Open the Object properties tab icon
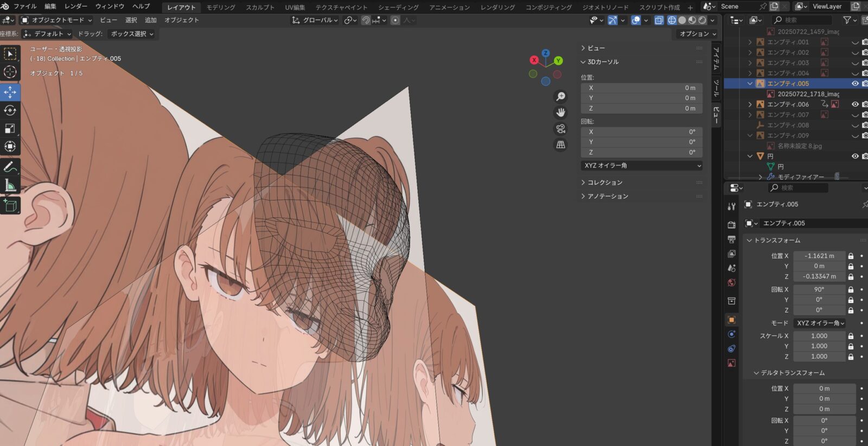The width and height of the screenshot is (868, 446). click(x=731, y=320)
